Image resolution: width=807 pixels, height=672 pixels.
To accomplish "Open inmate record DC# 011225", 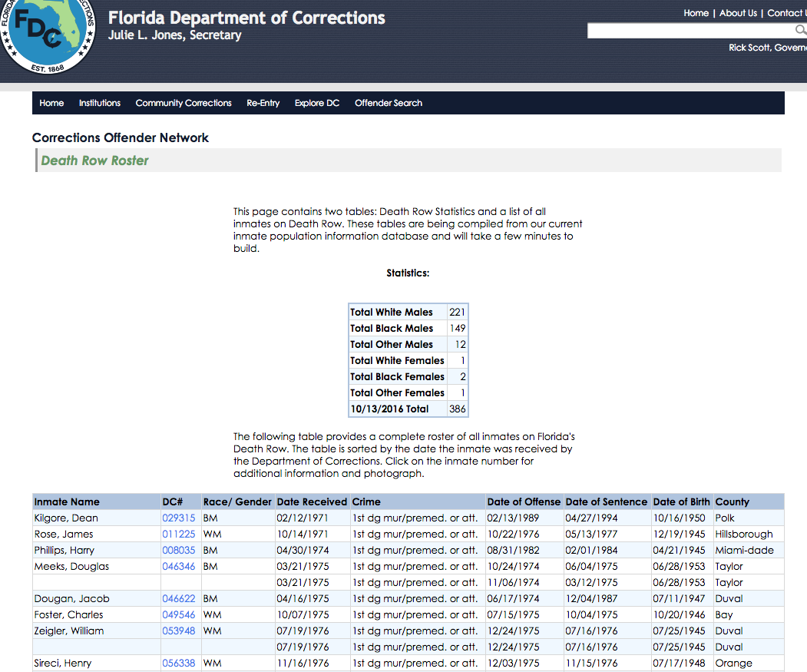I will pyautogui.click(x=179, y=534).
